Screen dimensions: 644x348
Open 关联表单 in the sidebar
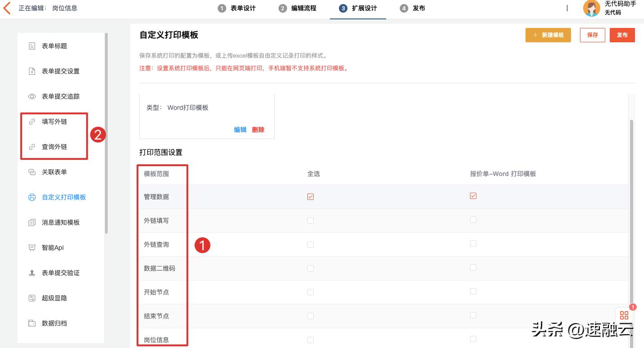[55, 172]
